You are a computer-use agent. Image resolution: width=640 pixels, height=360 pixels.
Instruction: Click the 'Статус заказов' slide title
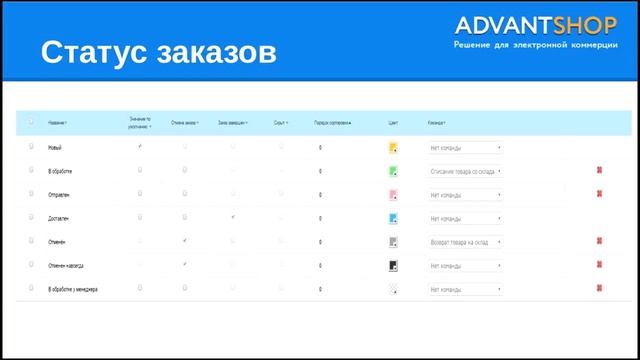click(159, 52)
